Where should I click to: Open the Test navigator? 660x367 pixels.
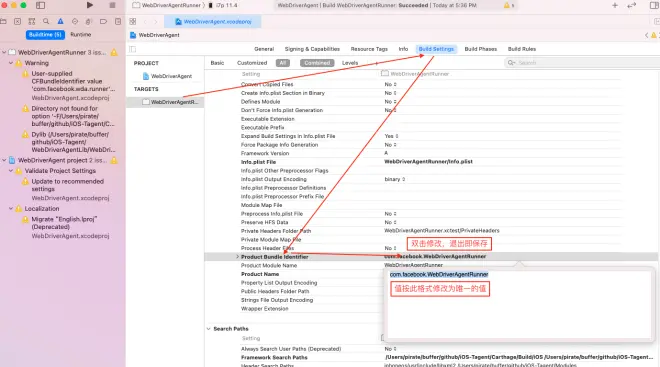tap(75, 21)
